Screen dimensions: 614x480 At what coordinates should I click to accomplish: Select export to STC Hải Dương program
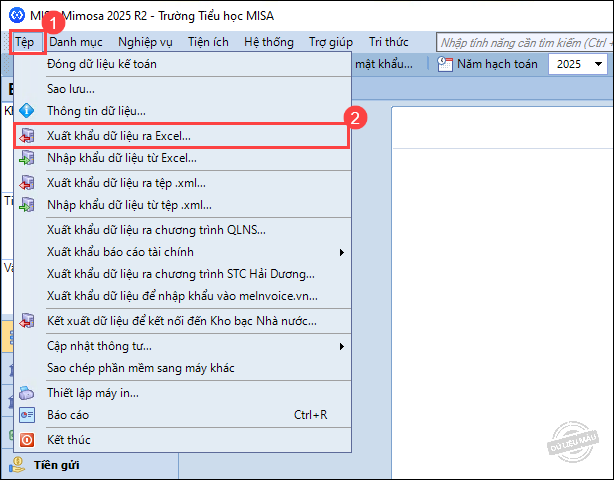click(182, 274)
